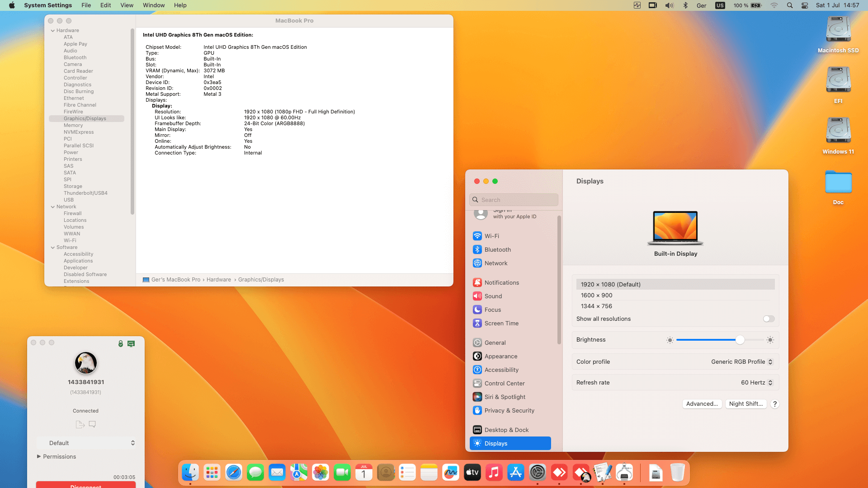Image resolution: width=868 pixels, height=488 pixels.
Task: Select the Built-in Display thumbnail
Action: (675, 228)
